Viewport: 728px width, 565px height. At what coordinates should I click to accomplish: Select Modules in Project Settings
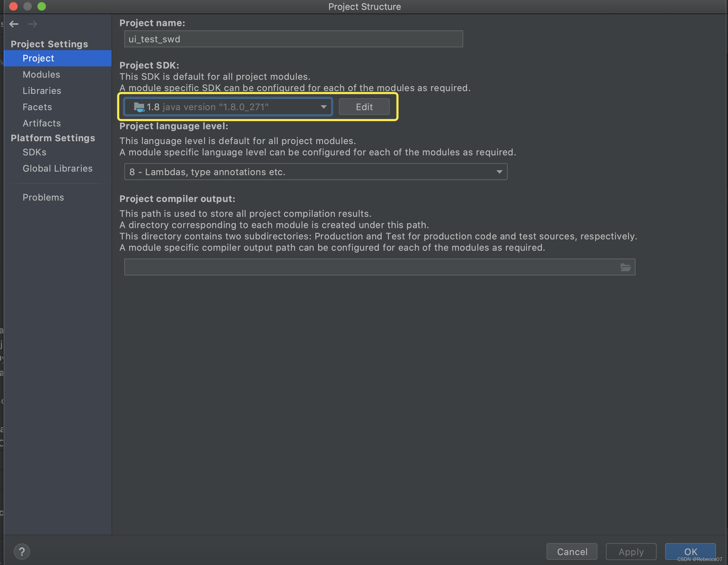[x=41, y=75]
